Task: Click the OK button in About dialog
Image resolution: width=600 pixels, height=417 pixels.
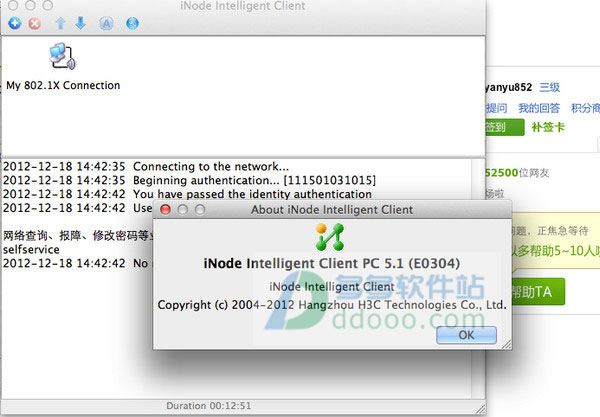Action: [466, 335]
